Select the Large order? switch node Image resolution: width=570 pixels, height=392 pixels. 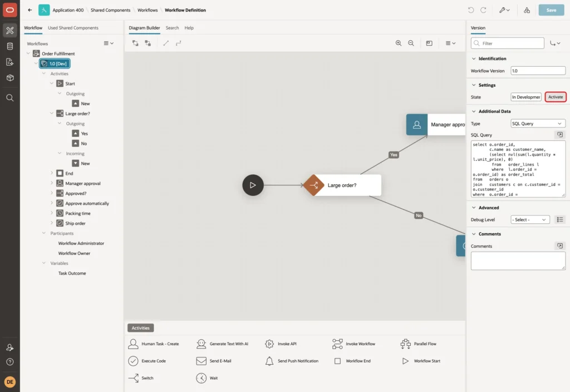(342, 185)
